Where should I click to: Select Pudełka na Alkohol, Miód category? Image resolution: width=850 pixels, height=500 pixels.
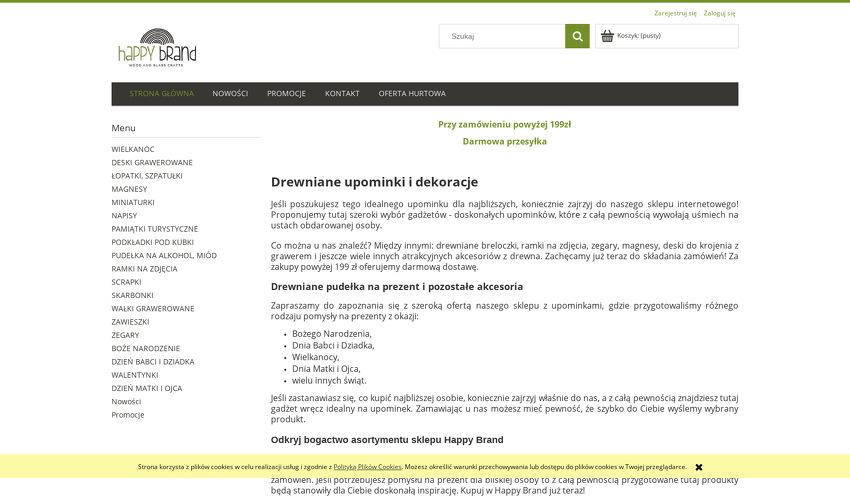tap(164, 255)
